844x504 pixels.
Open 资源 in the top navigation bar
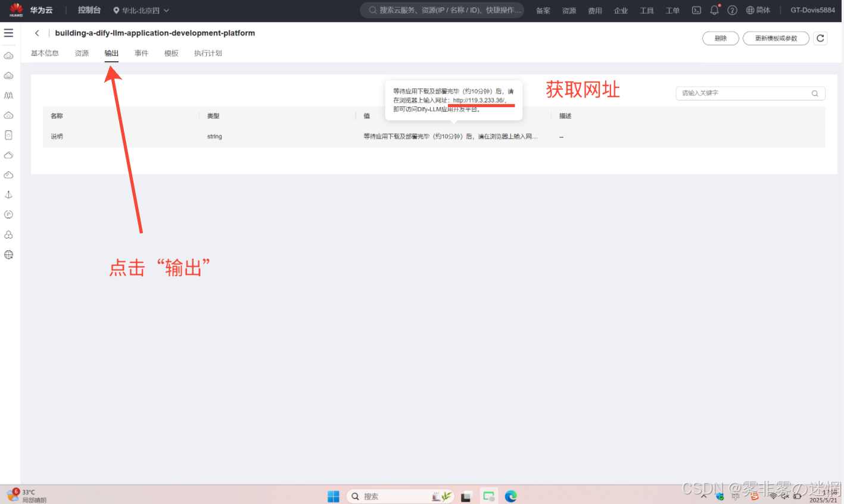click(569, 11)
